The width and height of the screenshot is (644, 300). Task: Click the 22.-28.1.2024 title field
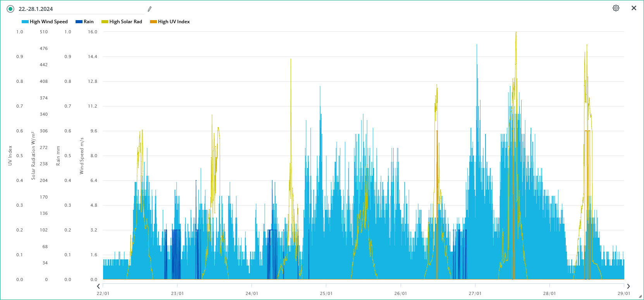(x=77, y=9)
